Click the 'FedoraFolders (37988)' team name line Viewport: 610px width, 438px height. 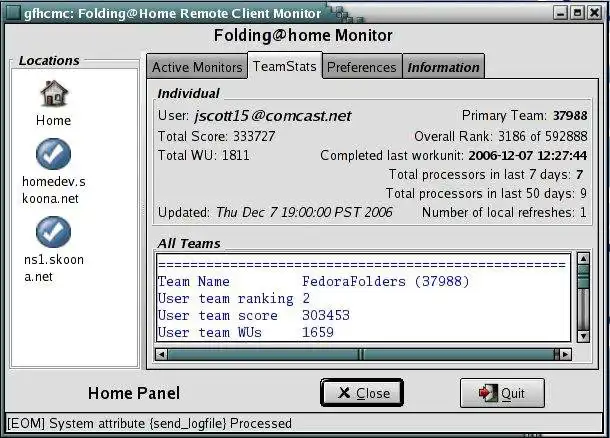point(314,281)
